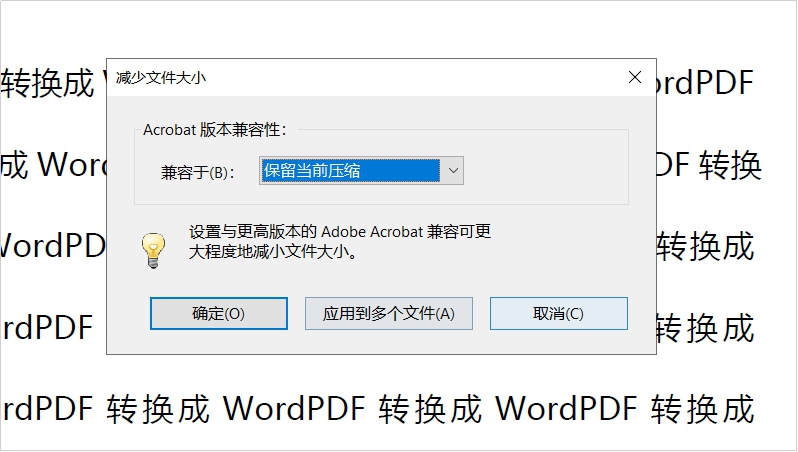Click the 减少文件大小 title text
The width and height of the screenshot is (798, 452).
(x=161, y=78)
